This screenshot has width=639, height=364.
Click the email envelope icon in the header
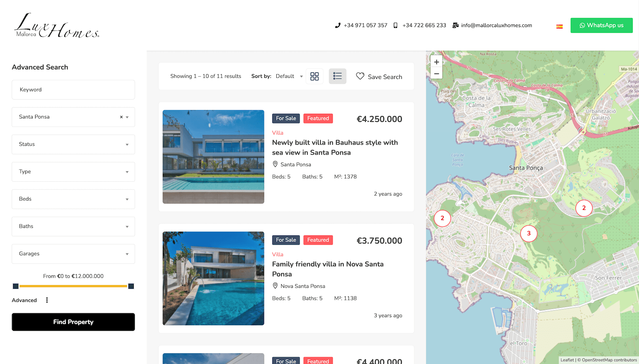click(x=455, y=25)
